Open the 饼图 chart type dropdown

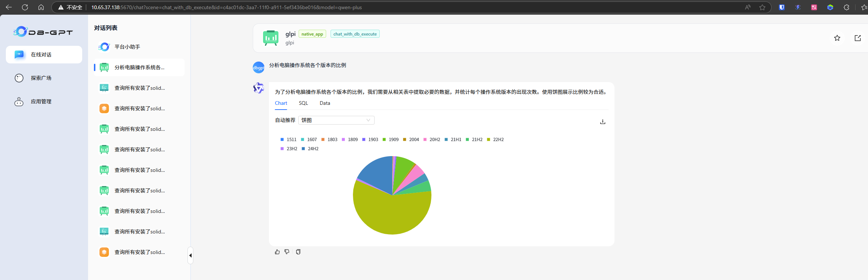(x=336, y=120)
